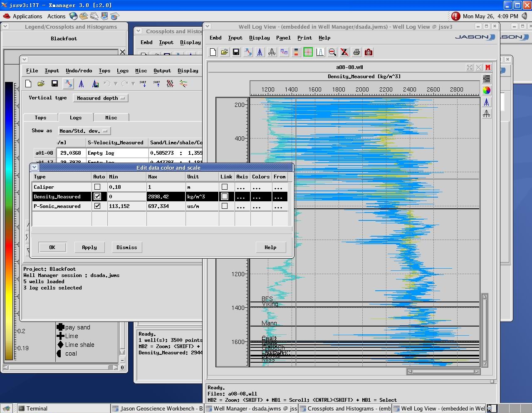Click the vertical scrollbar right of the log plot
The image size is (532, 413).
pos(484,330)
